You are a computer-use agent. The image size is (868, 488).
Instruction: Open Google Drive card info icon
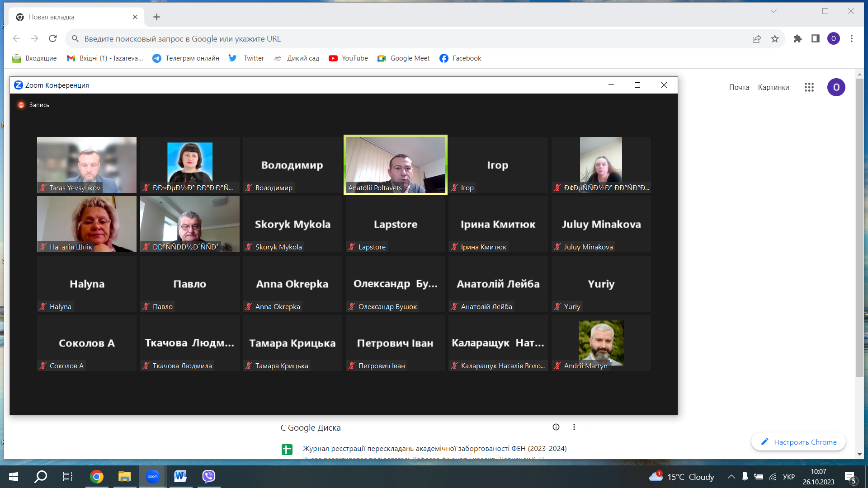tap(556, 427)
